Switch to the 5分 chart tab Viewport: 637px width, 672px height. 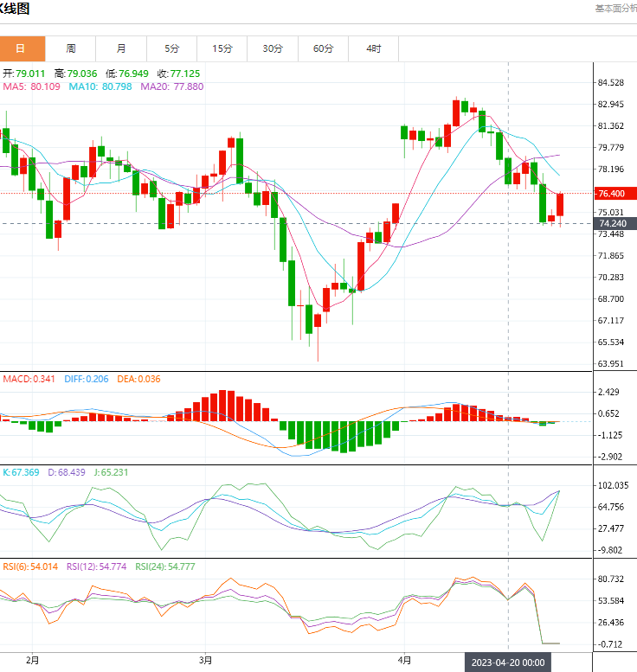tap(172, 48)
